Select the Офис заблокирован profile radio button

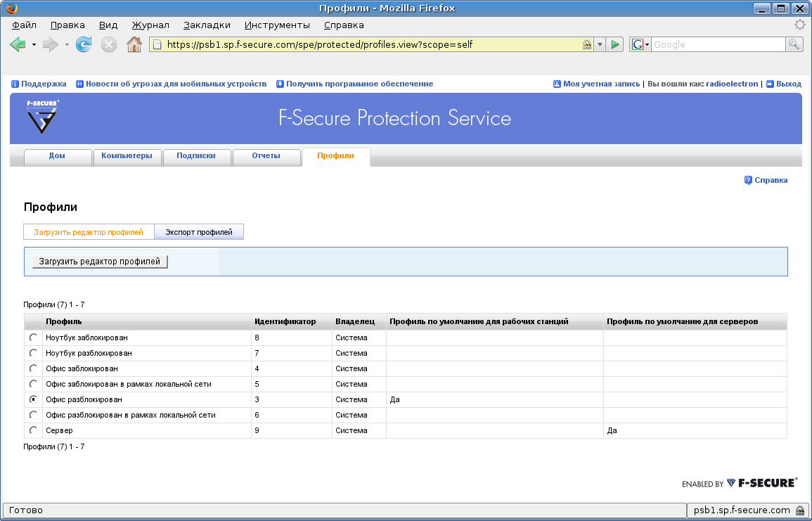tap(33, 368)
